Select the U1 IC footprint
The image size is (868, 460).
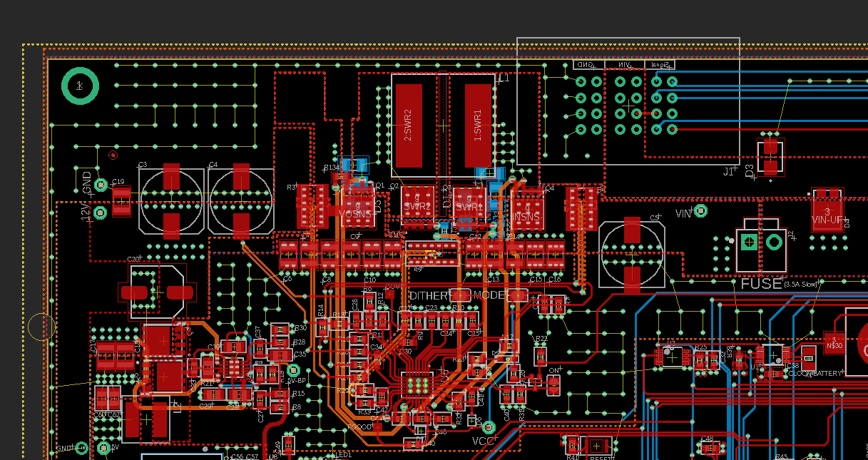click(774, 354)
